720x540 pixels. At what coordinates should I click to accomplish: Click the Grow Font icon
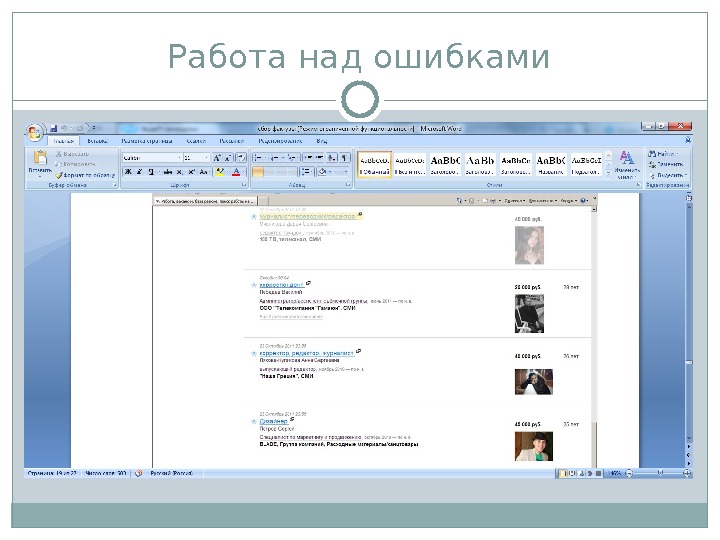pos(217,158)
